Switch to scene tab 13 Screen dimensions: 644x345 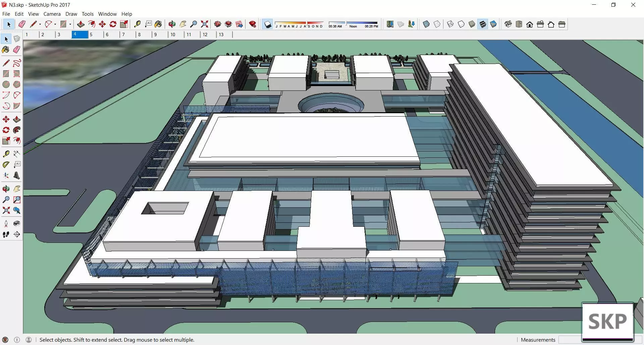[x=224, y=34]
